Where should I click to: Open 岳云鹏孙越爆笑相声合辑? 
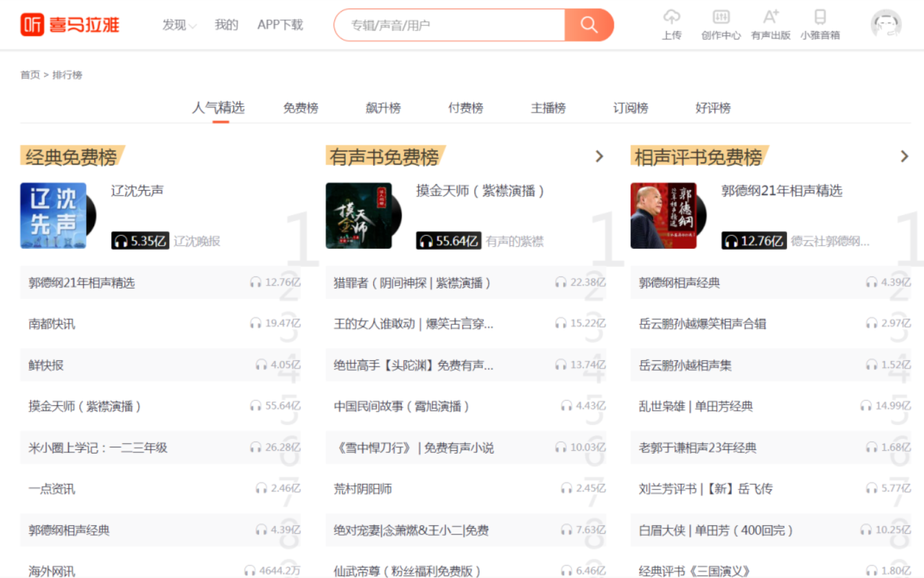(x=702, y=324)
